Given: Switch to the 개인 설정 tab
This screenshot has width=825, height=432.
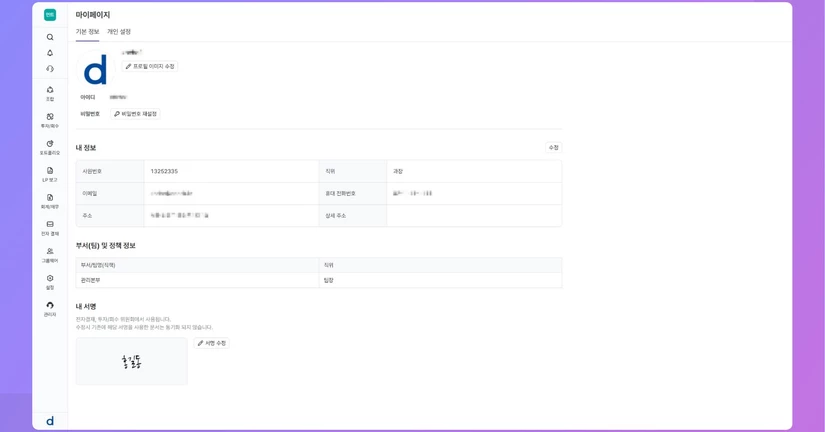Looking at the screenshot, I should tap(119, 31).
